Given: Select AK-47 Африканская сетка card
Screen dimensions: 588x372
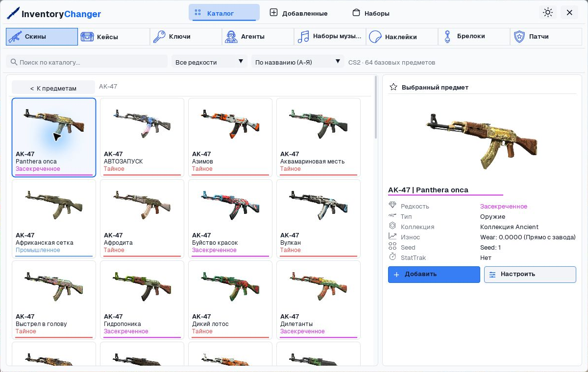Looking at the screenshot, I should [54, 219].
